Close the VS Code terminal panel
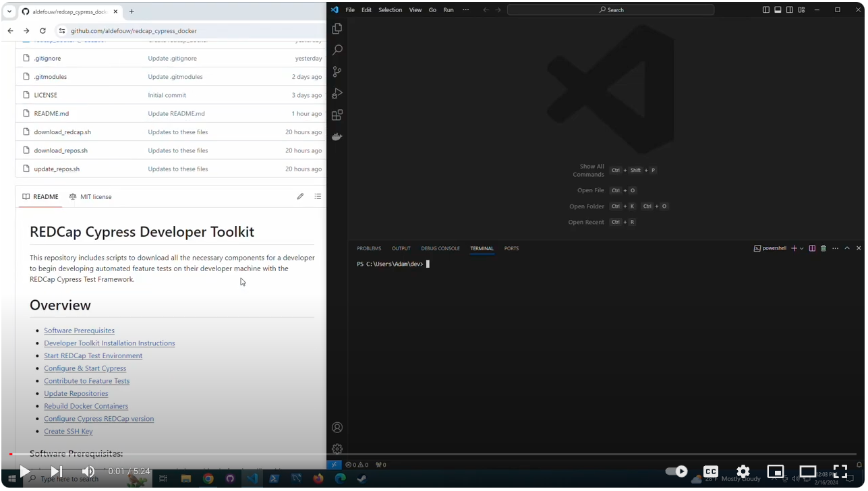 [859, 248]
